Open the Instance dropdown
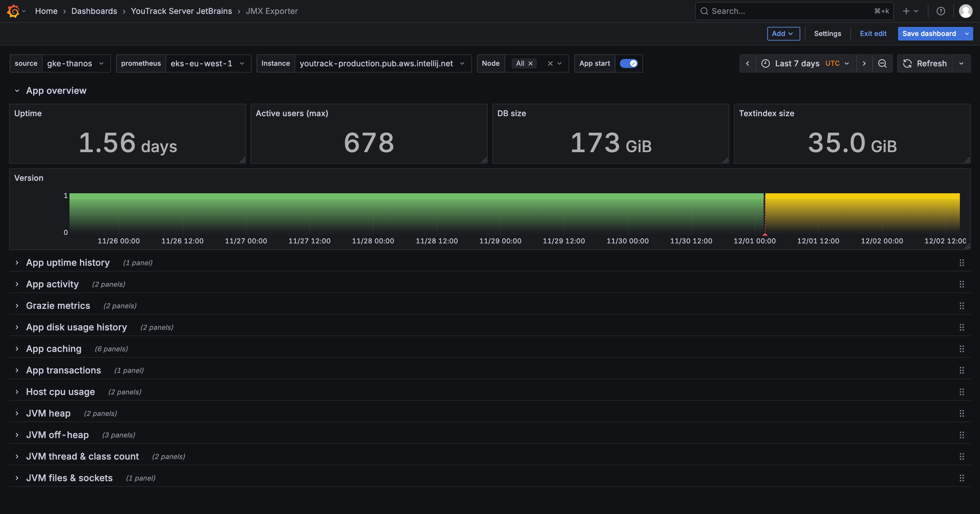Viewport: 980px width, 514px height. tap(383, 63)
